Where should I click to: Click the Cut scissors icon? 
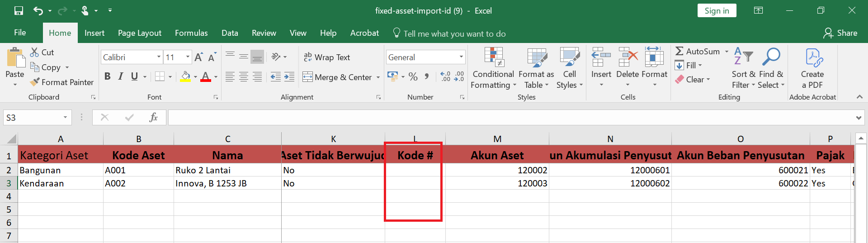(34, 52)
